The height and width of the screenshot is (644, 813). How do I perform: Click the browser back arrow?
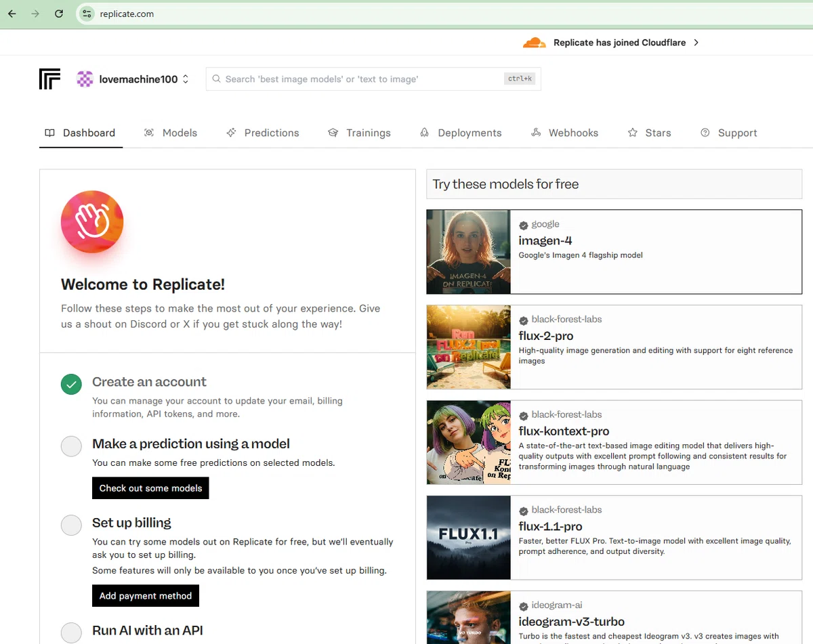coord(12,14)
